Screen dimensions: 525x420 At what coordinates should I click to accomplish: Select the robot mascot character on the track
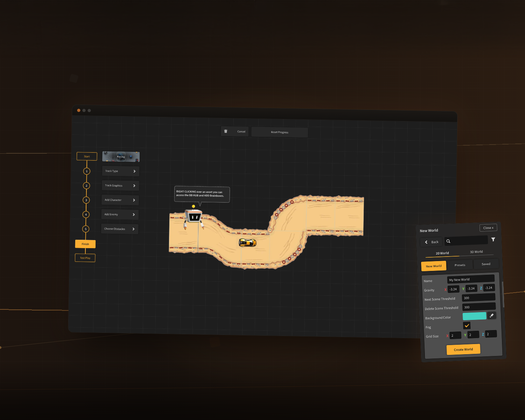(x=193, y=217)
